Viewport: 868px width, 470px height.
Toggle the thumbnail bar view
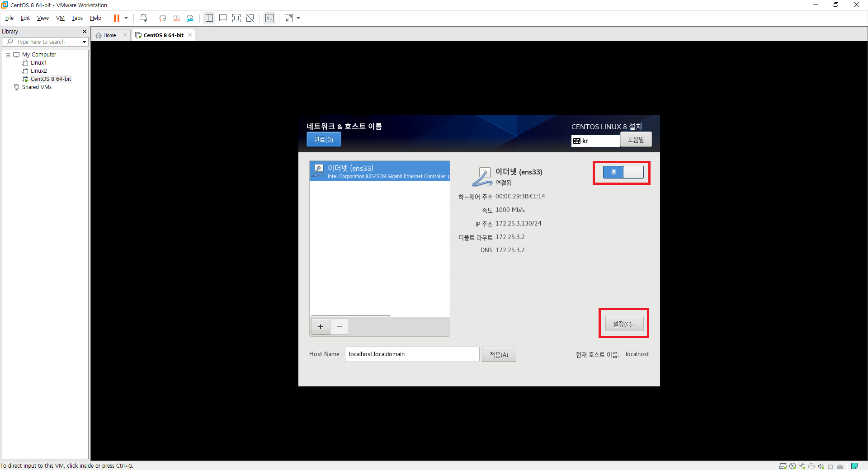pyautogui.click(x=223, y=18)
